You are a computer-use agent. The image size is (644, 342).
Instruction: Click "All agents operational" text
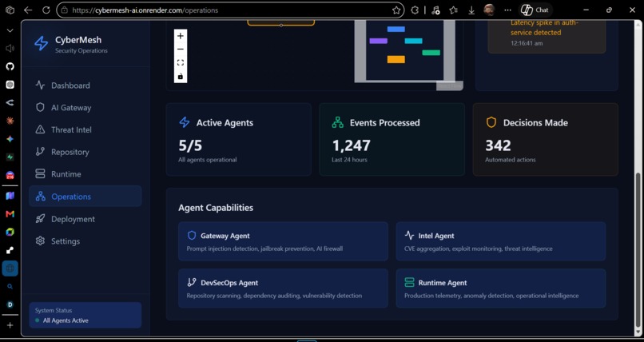(208, 160)
